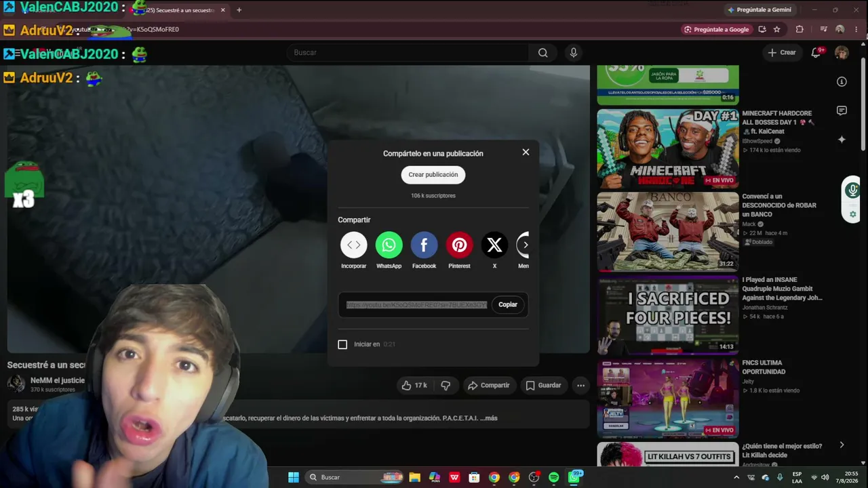868x488 pixels.
Task: Open the IShowSpeed channel name
Action: pos(757,141)
